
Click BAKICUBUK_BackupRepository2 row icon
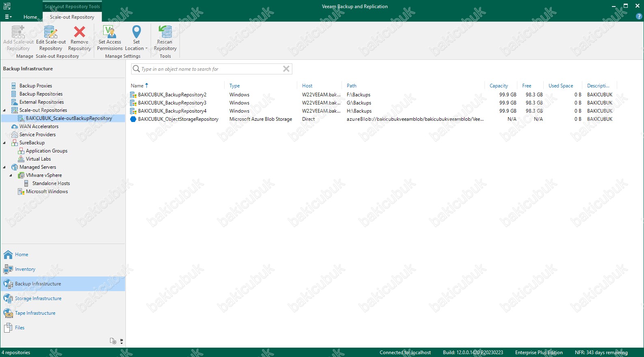(133, 95)
